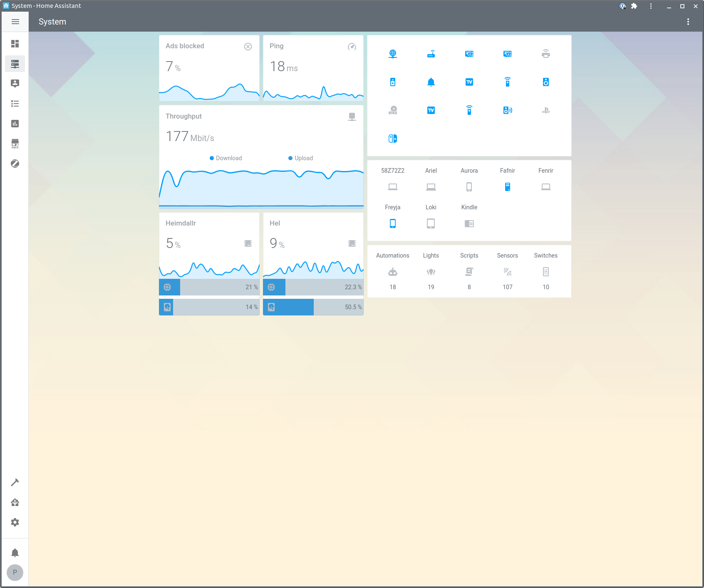The image size is (704, 588).
Task: Click the Heimdallr 5 % value
Action: click(173, 243)
